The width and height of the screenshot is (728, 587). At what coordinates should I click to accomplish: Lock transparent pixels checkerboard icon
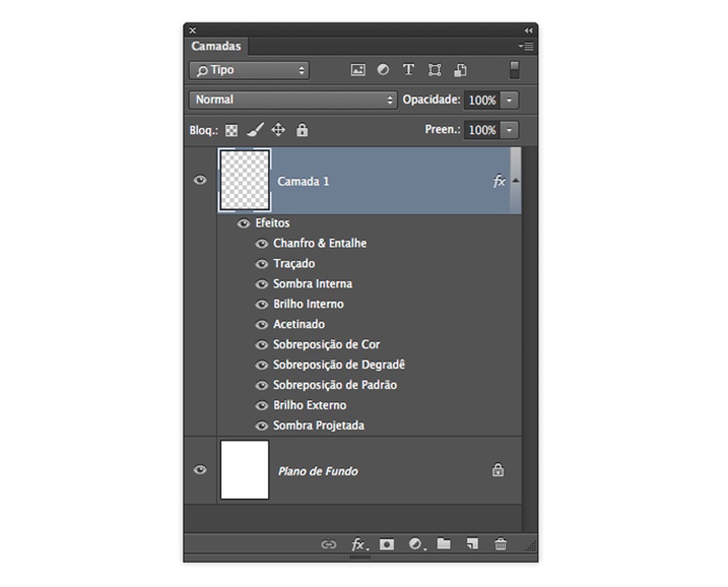coord(232,130)
